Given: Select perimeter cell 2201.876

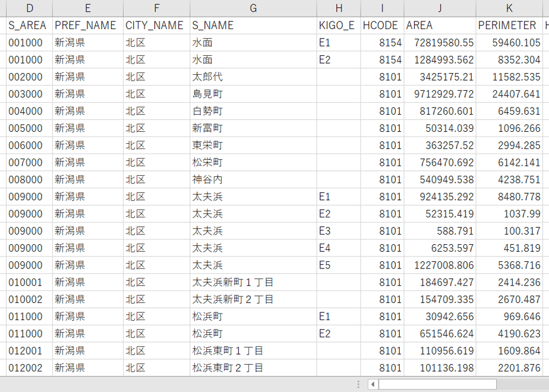Looking at the screenshot, I should click(x=509, y=368).
